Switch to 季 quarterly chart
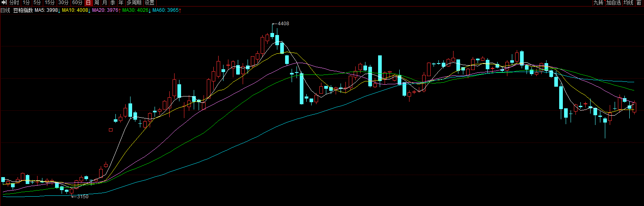This screenshot has width=644, height=206. tap(113, 2)
